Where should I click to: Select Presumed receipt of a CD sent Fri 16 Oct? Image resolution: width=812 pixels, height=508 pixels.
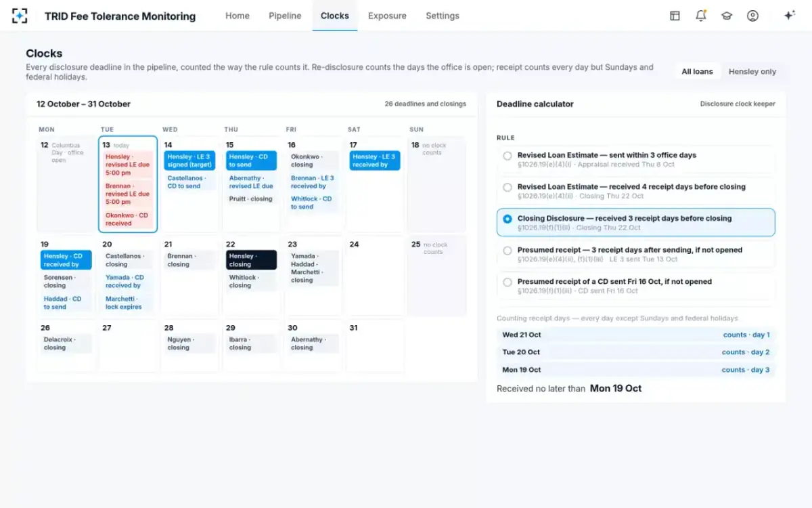click(x=636, y=286)
